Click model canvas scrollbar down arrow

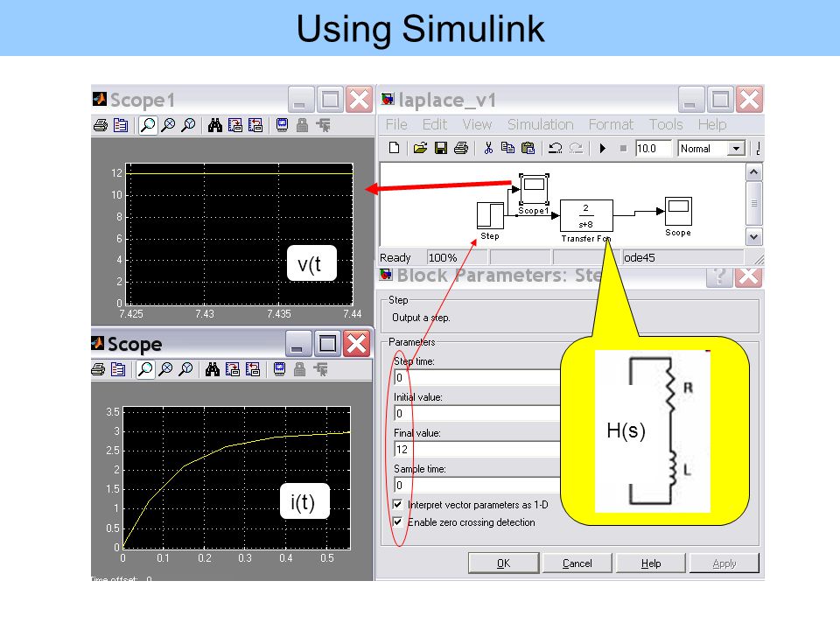pos(753,236)
